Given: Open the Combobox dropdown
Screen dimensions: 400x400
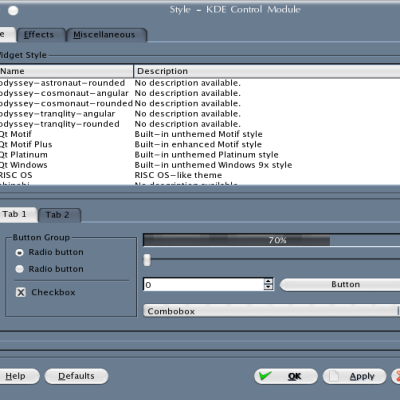Looking at the screenshot, I should 272,311.
